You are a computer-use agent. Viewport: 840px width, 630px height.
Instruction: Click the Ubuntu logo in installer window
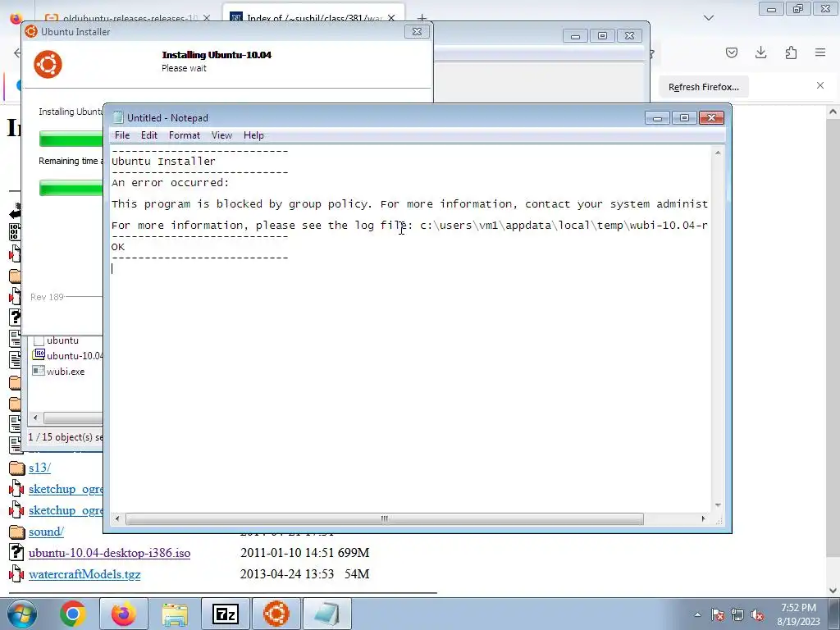[48, 64]
